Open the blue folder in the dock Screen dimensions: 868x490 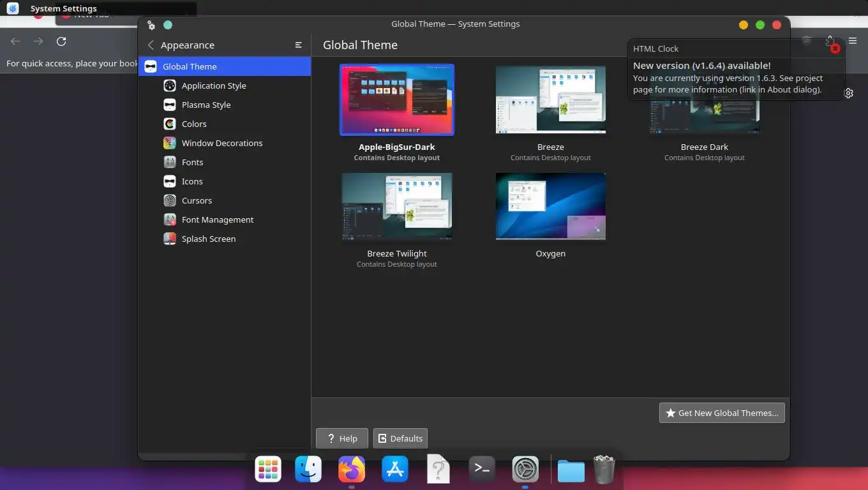[571, 471]
